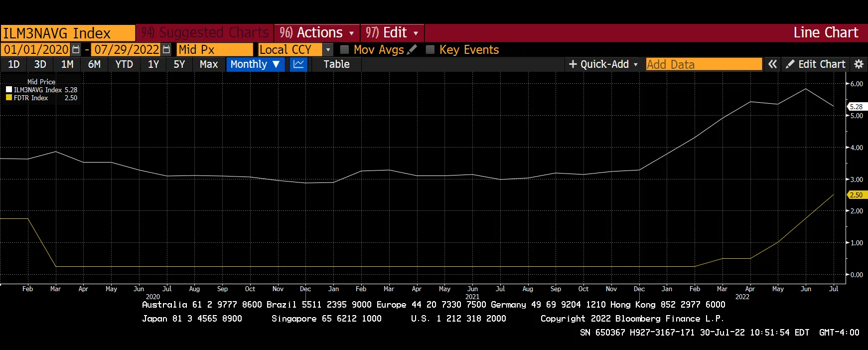
Task: Click the 5.28 last value axis label
Action: coord(857,107)
